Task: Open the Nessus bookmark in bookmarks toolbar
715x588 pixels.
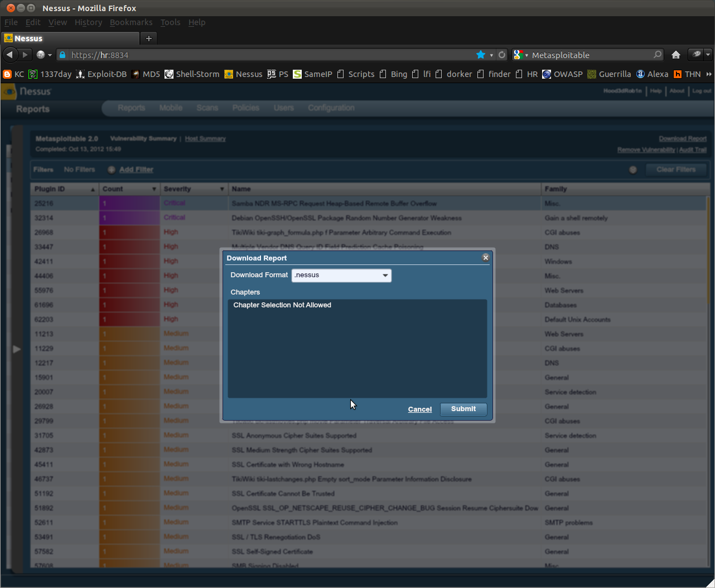Action: point(243,74)
